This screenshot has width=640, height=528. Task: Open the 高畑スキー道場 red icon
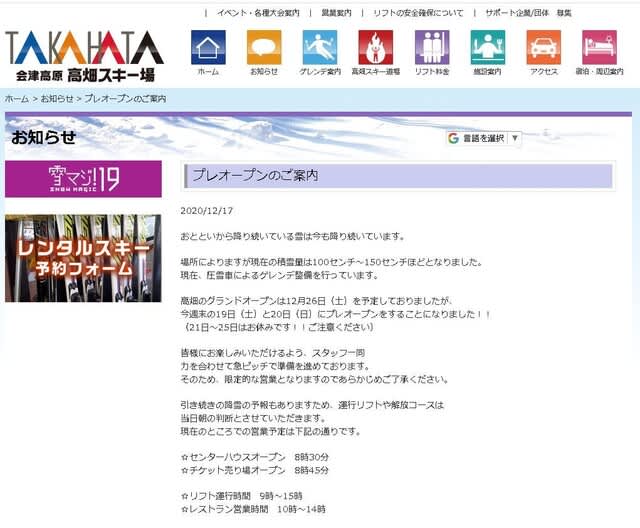[376, 48]
